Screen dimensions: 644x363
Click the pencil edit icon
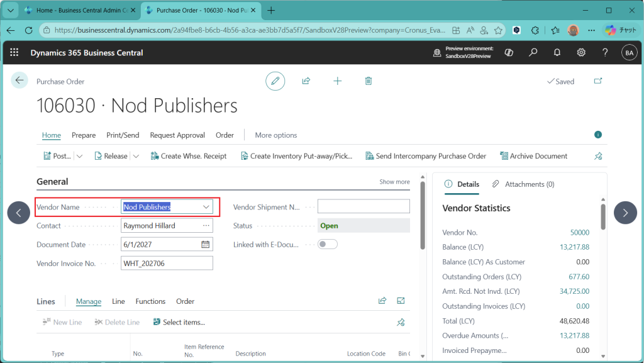click(275, 81)
